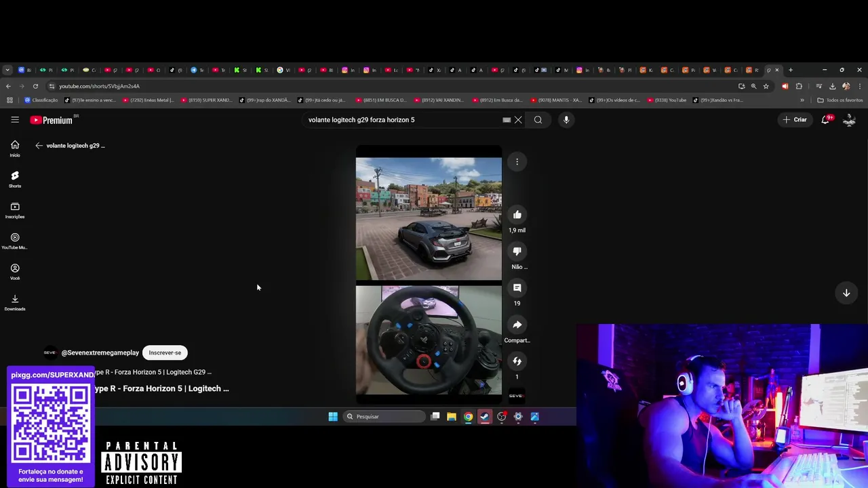Open the '(7292) Enéas Metal' bookmark
Screen dimensions: 868x488
[x=148, y=100]
